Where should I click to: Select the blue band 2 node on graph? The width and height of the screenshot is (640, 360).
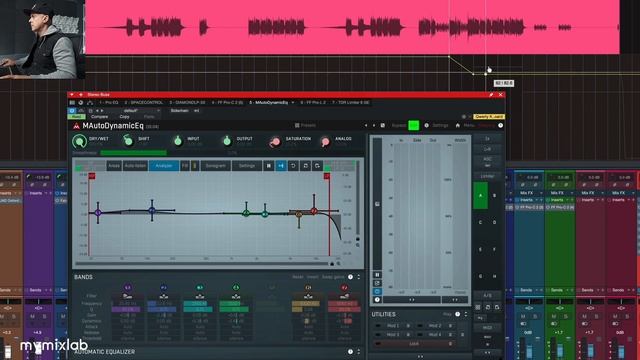[152, 211]
